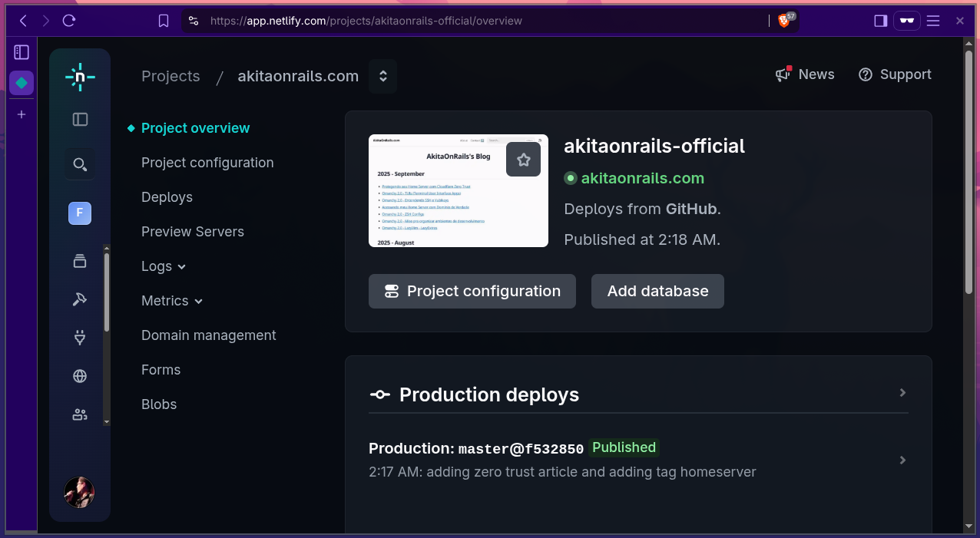
Task: Click the sidebar scroll down arrow
Action: point(107,421)
